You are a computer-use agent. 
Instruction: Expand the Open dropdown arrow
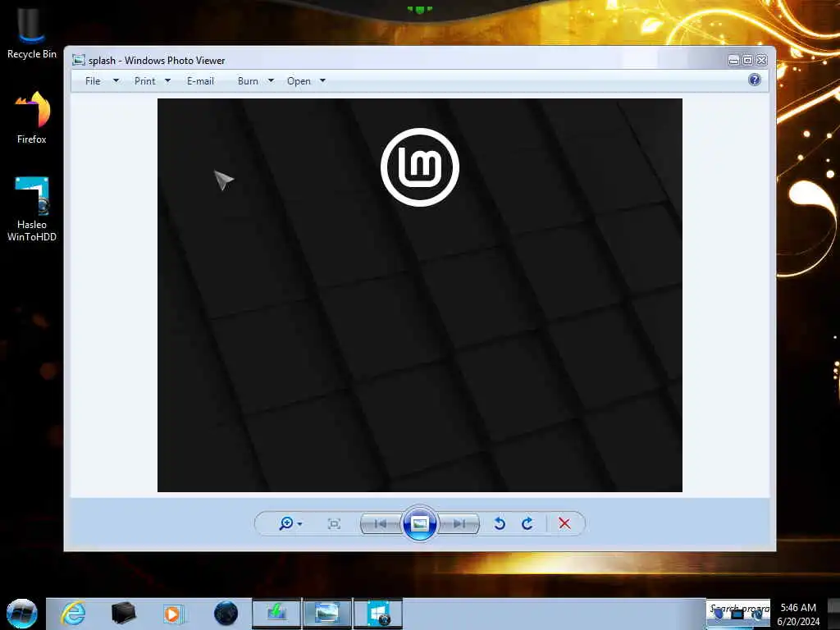tap(322, 81)
